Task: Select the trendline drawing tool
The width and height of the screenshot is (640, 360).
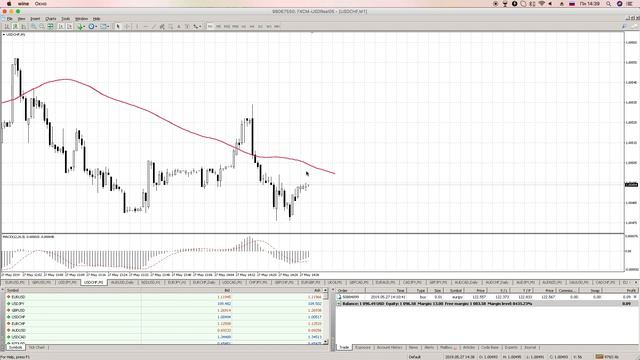Action: (154, 27)
